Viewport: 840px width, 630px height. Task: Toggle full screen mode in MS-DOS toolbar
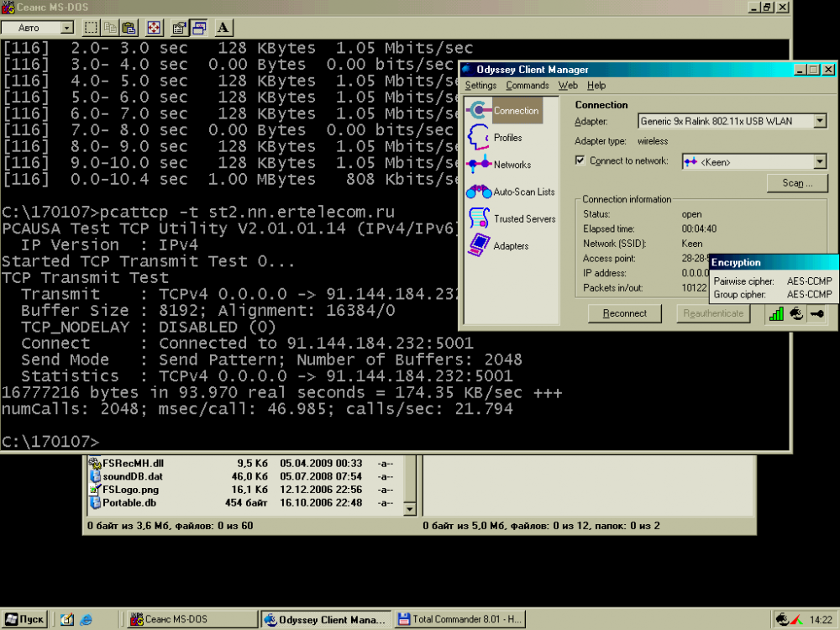pyautogui.click(x=155, y=28)
